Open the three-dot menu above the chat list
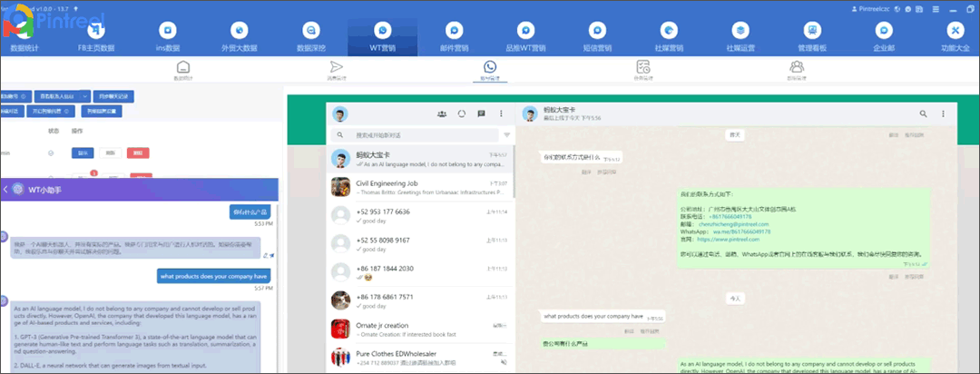The image size is (980, 374). click(x=501, y=113)
